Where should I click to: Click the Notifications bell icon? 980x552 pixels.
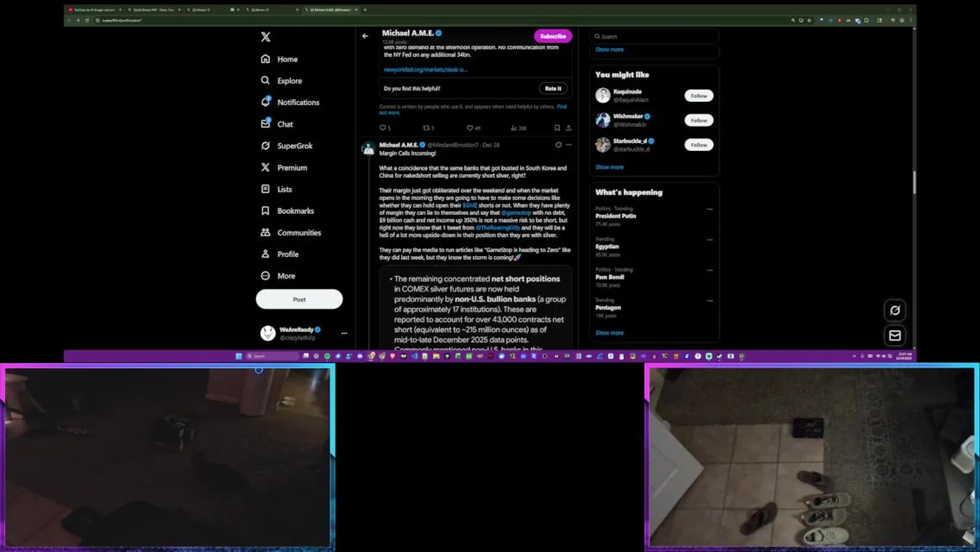pyautogui.click(x=265, y=102)
